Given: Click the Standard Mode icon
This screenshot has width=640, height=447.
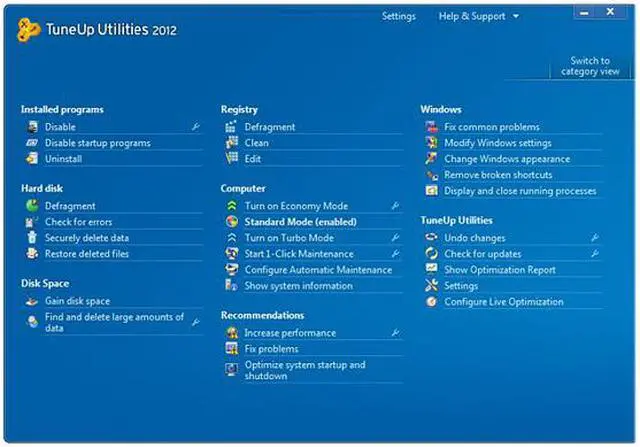Looking at the screenshot, I should tap(231, 222).
